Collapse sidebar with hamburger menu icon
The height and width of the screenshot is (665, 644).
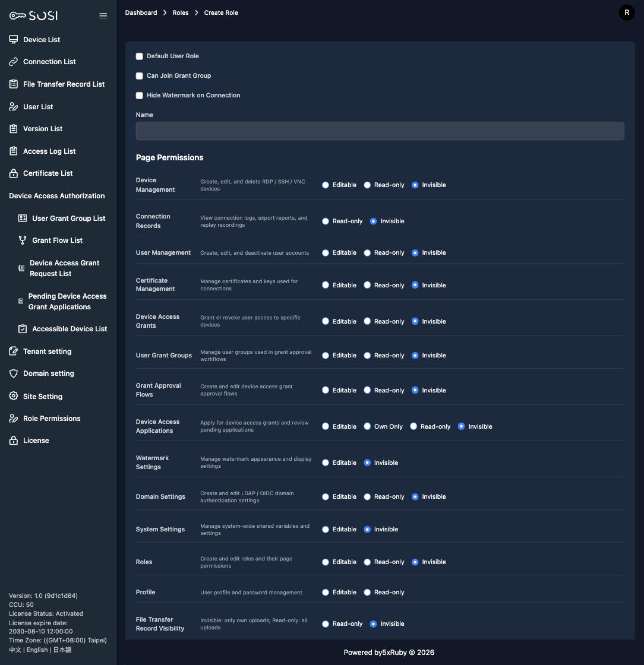click(x=103, y=15)
